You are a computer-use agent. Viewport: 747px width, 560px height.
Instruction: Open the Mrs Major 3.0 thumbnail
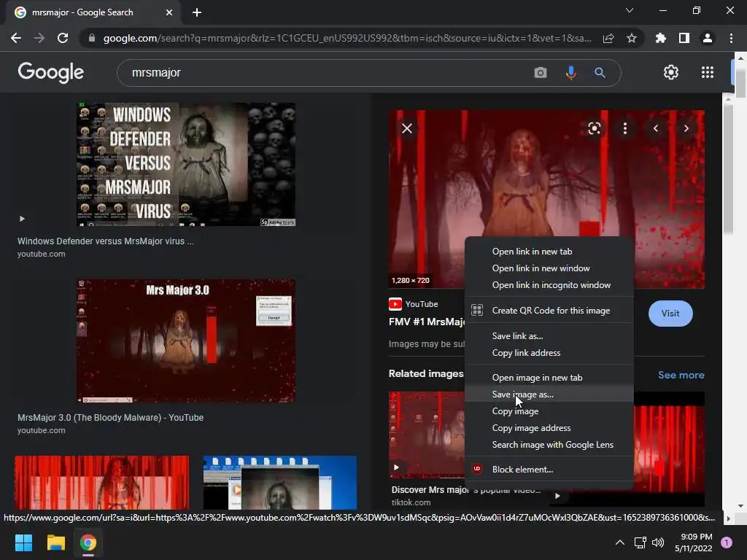pyautogui.click(x=186, y=341)
